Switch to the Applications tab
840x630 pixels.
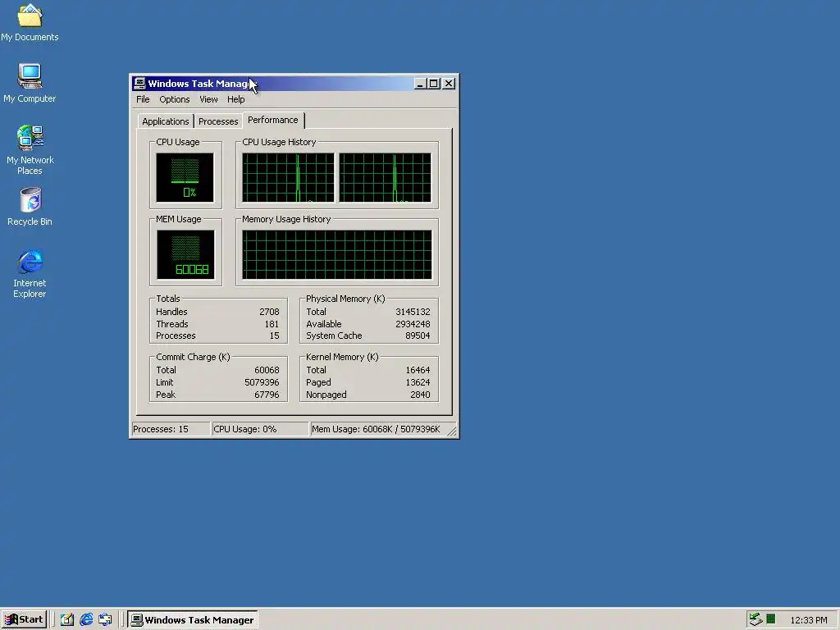coord(166,121)
